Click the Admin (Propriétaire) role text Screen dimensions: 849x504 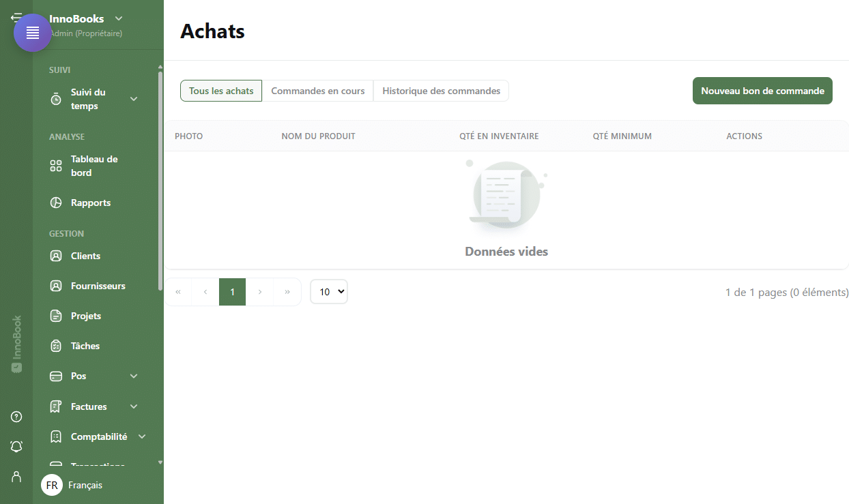(86, 33)
